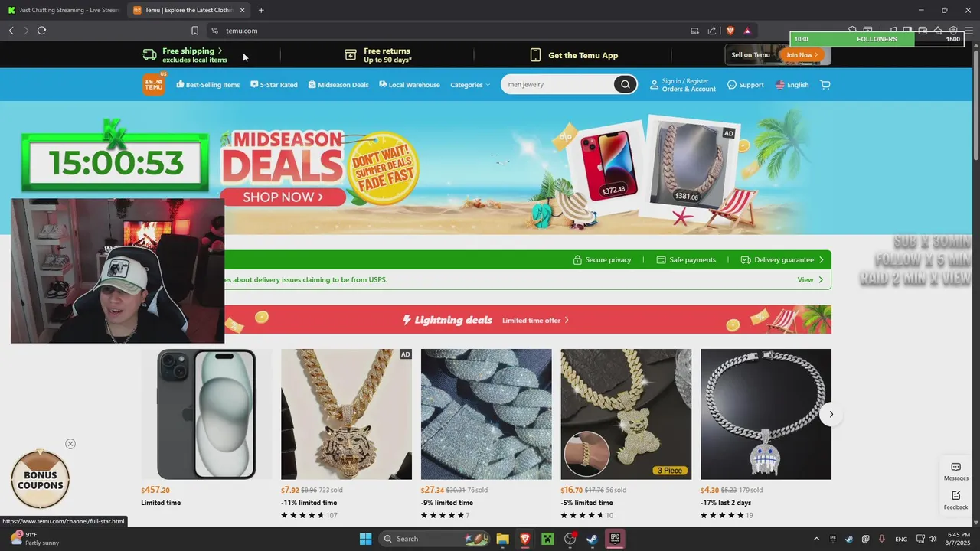
Task: Go to Midseason Deals
Action: point(338,85)
